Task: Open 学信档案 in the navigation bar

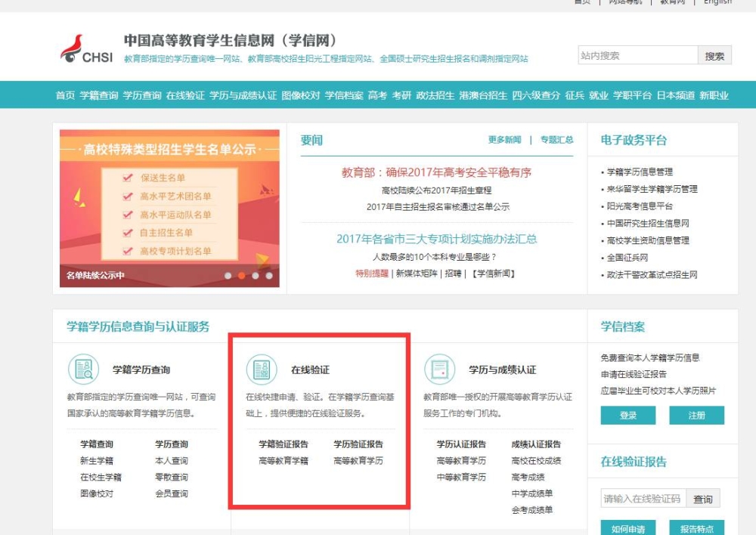Action: 344,95
